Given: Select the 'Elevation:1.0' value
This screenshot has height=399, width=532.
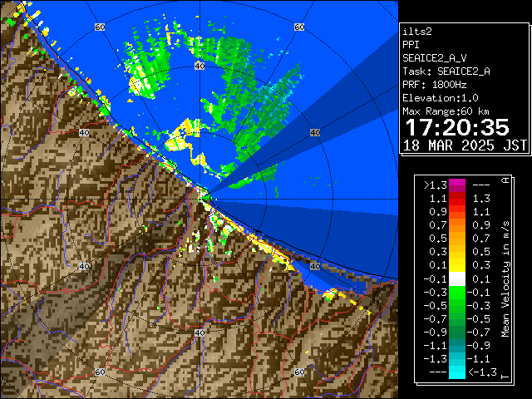Looking at the screenshot, I should pos(441,98).
